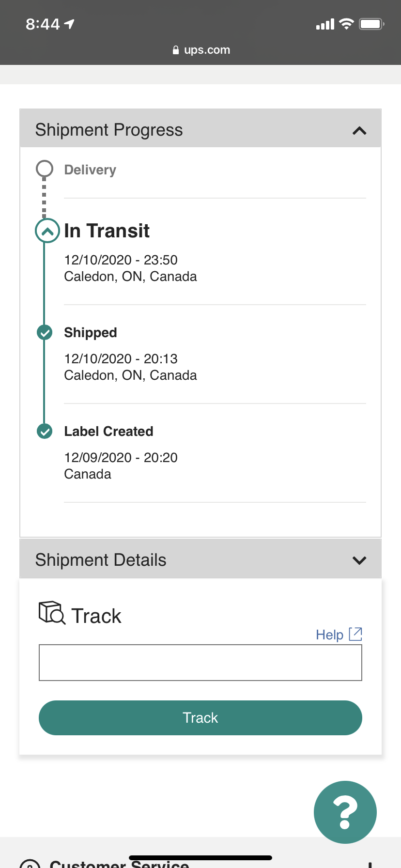Screen dimensions: 401x868
Task: Select the Delivery step label
Action: pos(90,170)
